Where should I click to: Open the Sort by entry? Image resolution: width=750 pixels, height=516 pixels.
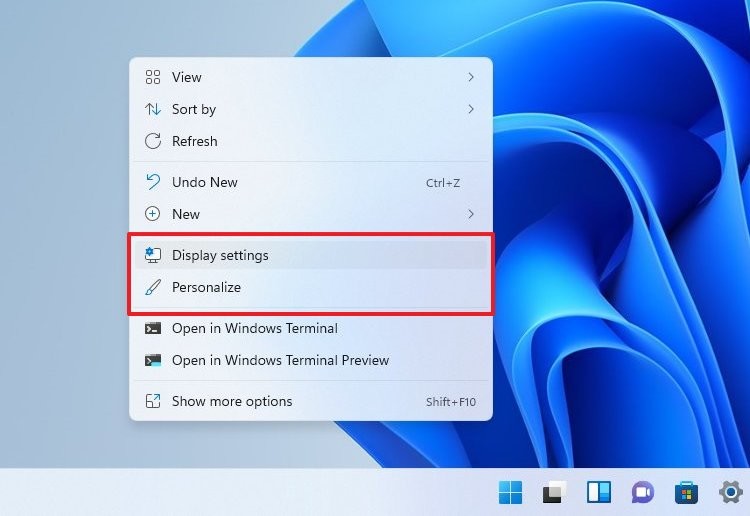(x=311, y=109)
